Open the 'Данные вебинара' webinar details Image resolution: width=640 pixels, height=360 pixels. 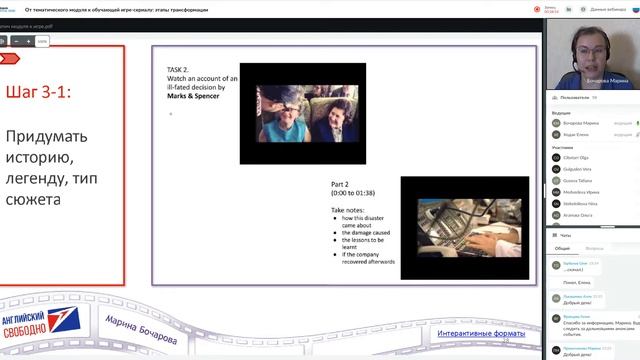click(x=608, y=9)
